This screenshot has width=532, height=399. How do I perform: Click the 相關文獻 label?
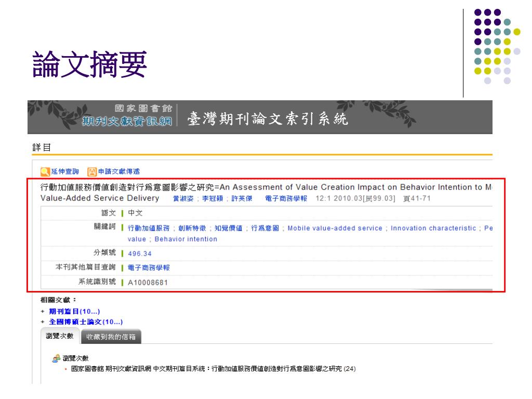pos(58,300)
